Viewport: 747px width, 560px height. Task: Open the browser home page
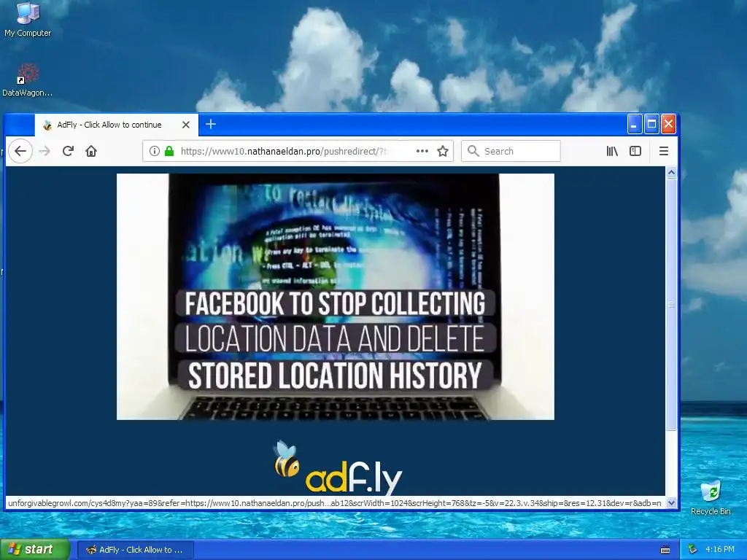tap(91, 151)
